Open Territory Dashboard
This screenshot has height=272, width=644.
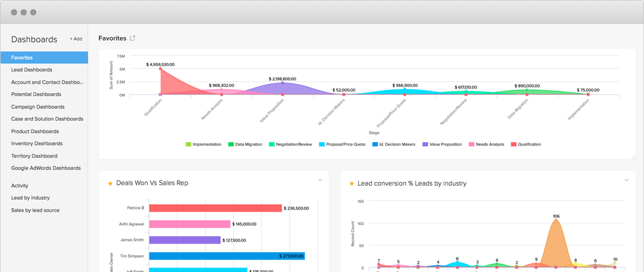[34, 156]
